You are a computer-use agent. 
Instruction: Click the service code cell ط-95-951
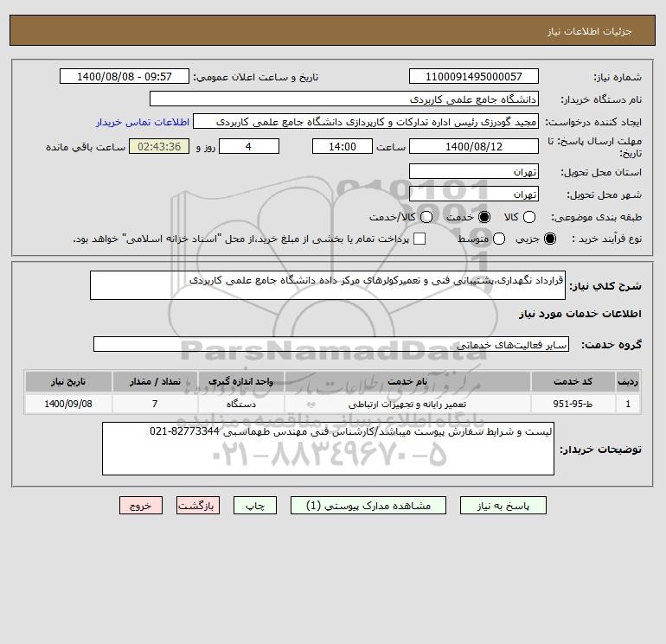(x=573, y=404)
